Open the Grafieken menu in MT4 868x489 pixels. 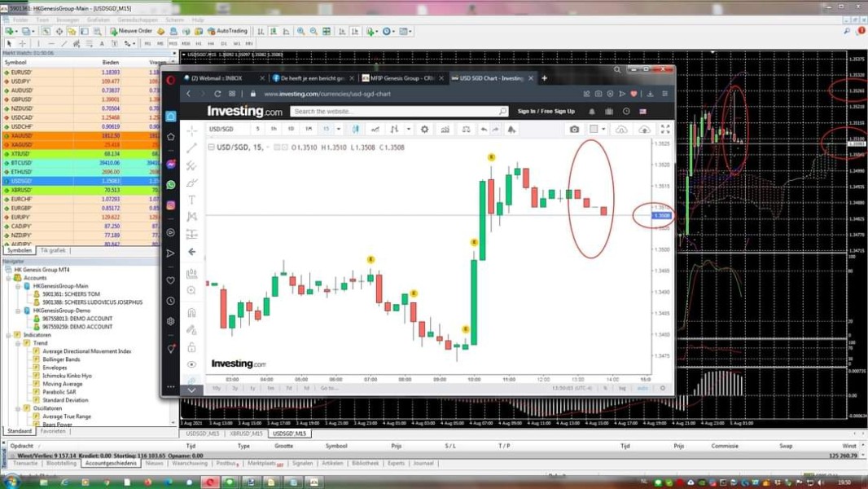tap(98, 20)
